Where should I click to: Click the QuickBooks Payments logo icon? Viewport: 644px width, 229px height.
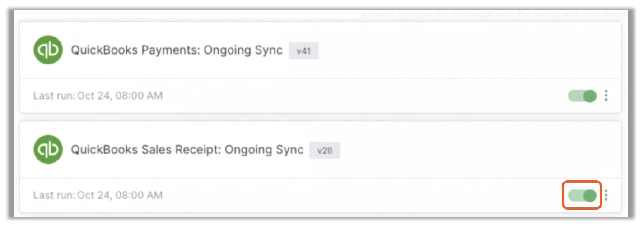click(48, 50)
